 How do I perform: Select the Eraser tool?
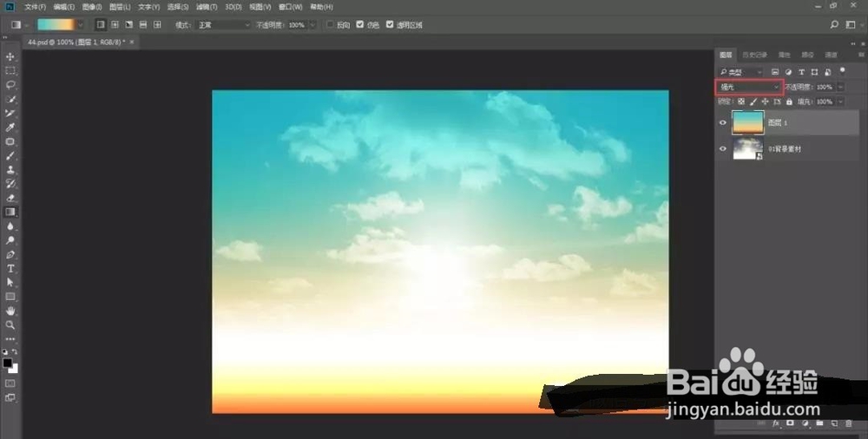[10, 198]
